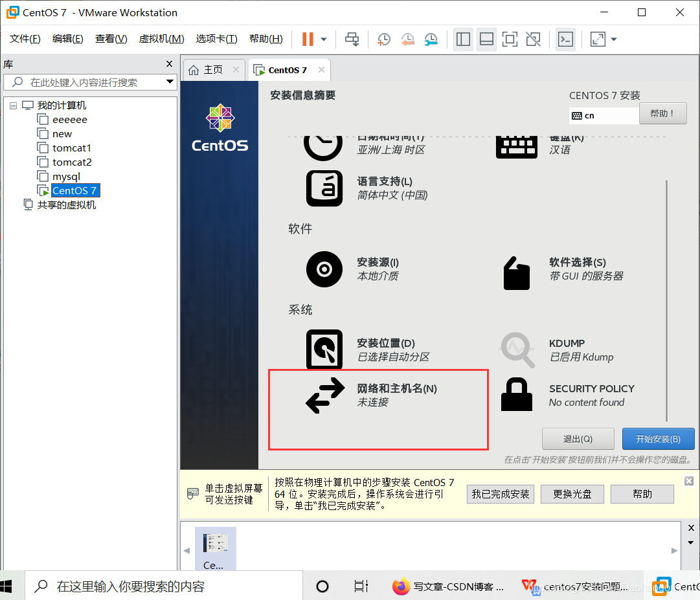Select CentOS 7 in library tree
Screen dimensions: 700x600
[x=74, y=190]
